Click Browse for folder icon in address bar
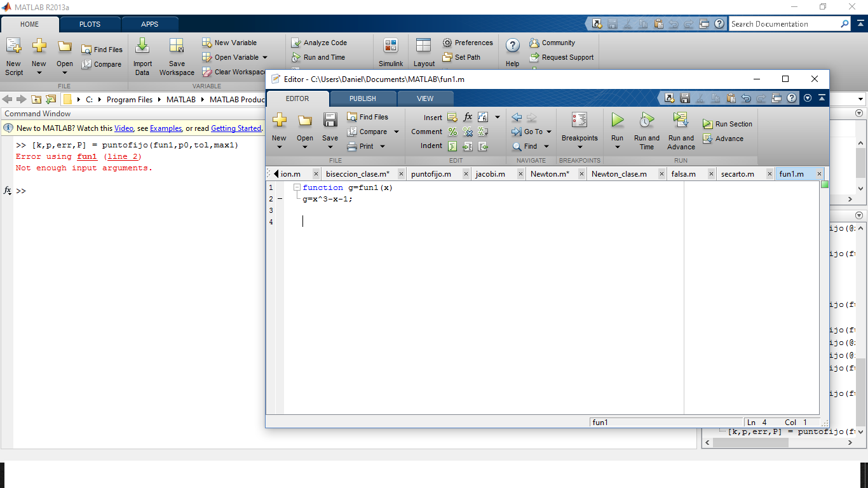 click(x=50, y=99)
